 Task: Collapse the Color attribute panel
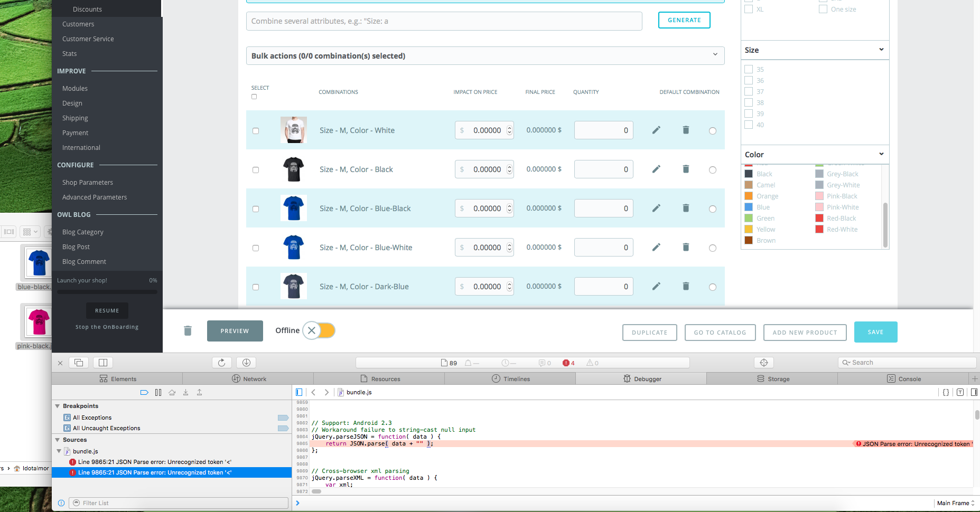coord(881,154)
